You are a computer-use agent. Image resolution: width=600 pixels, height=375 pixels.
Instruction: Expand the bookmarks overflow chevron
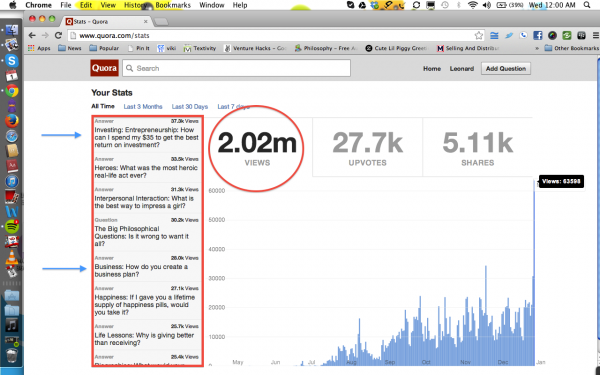(537, 48)
